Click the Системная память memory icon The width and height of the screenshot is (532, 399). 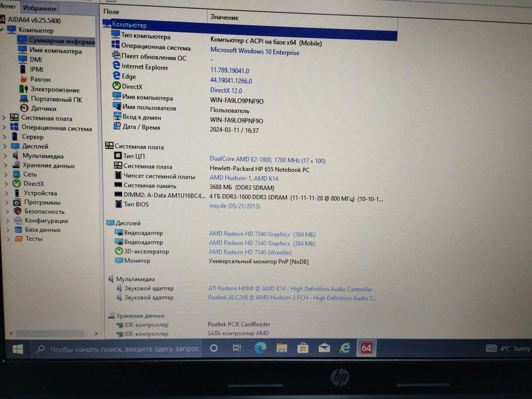click(x=118, y=185)
